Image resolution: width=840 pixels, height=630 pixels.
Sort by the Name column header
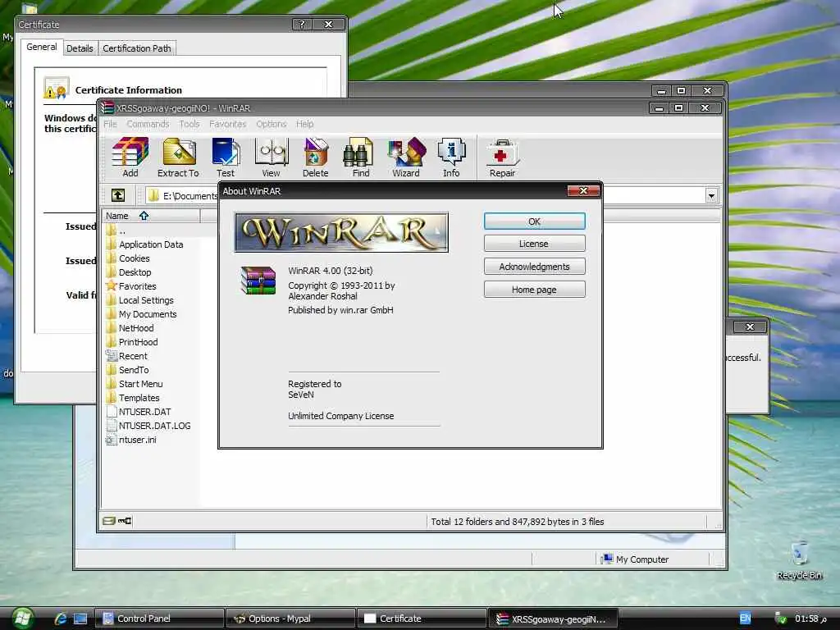151,216
